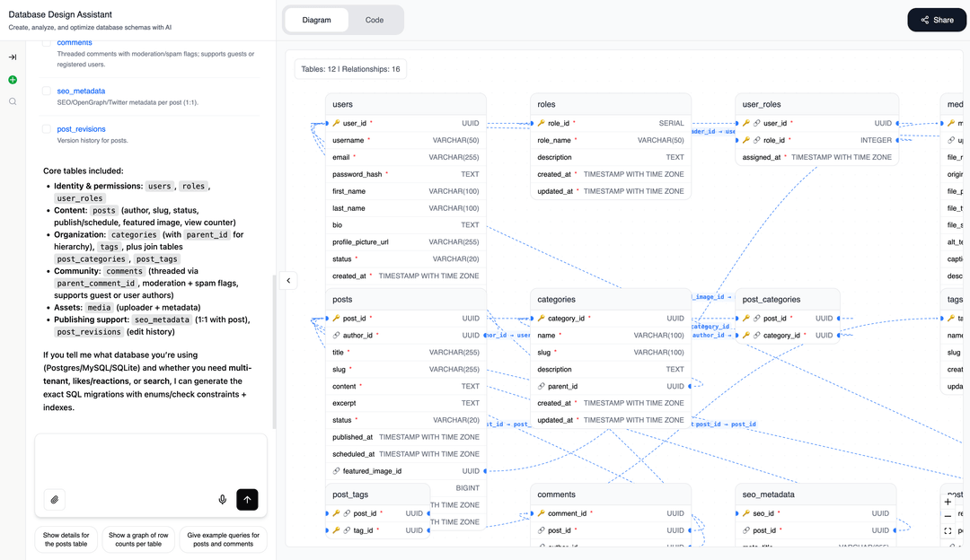Image resolution: width=970 pixels, height=560 pixels.
Task: Click the link icon next to posts author_id
Action: pyautogui.click(x=337, y=335)
